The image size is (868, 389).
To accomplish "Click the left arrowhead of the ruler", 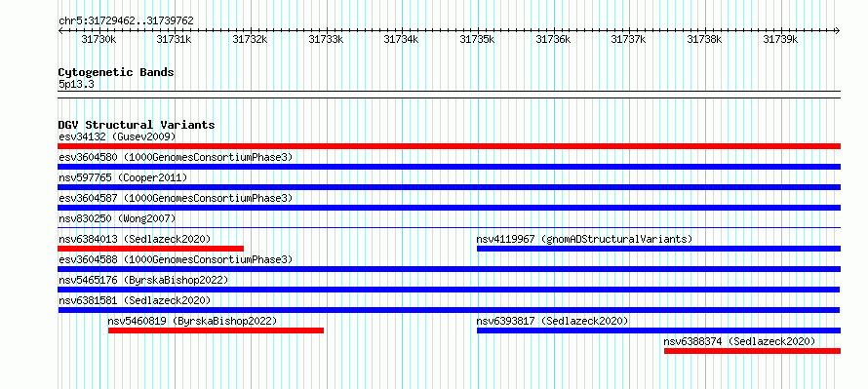I will coord(60,31).
